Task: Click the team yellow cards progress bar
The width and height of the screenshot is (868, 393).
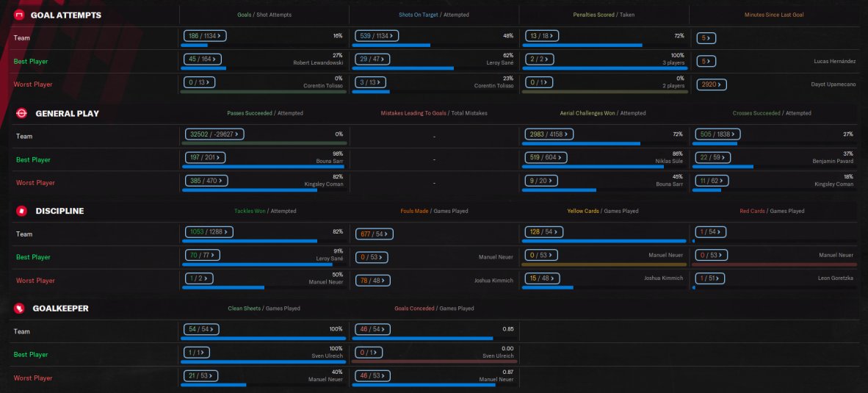Action: coord(604,242)
